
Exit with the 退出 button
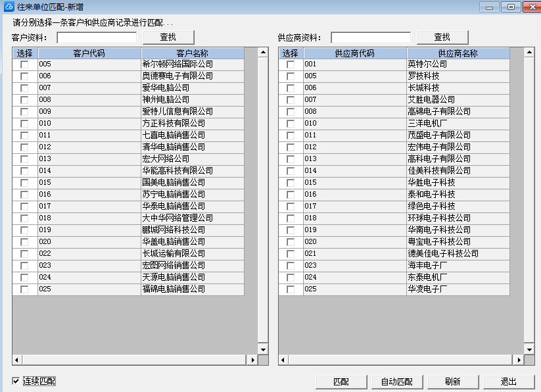coord(509,381)
